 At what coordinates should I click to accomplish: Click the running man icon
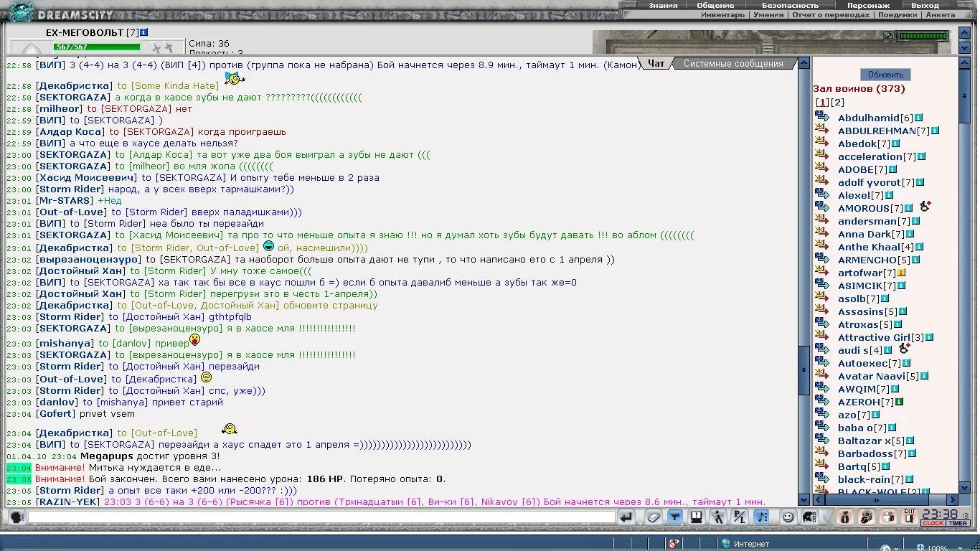coord(718,517)
